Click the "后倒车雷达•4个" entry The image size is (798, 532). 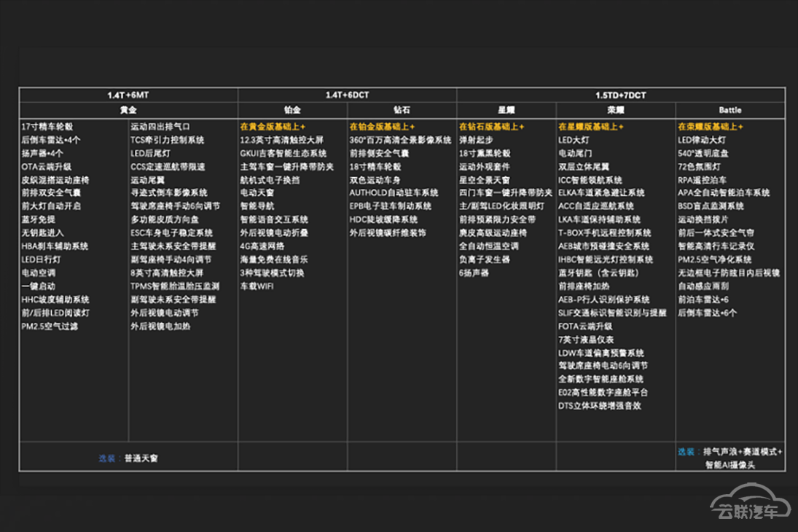click(50, 140)
